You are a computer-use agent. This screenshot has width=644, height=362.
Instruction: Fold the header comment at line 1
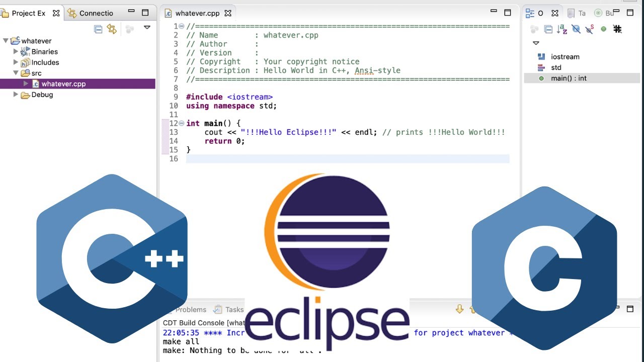coord(182,26)
